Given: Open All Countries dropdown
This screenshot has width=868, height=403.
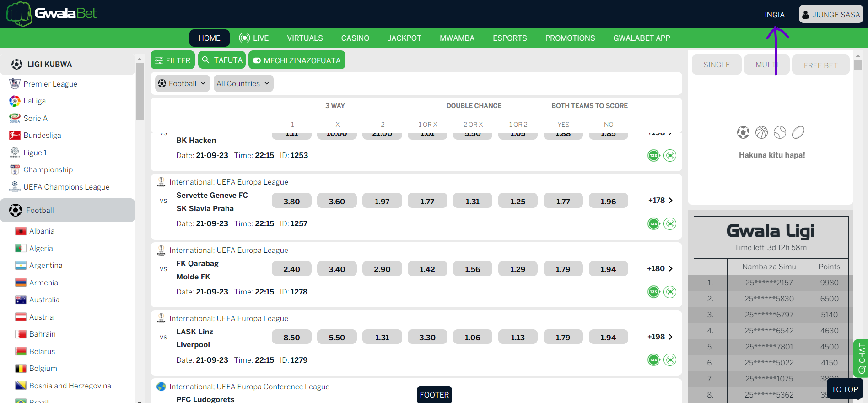Looking at the screenshot, I should 243,83.
